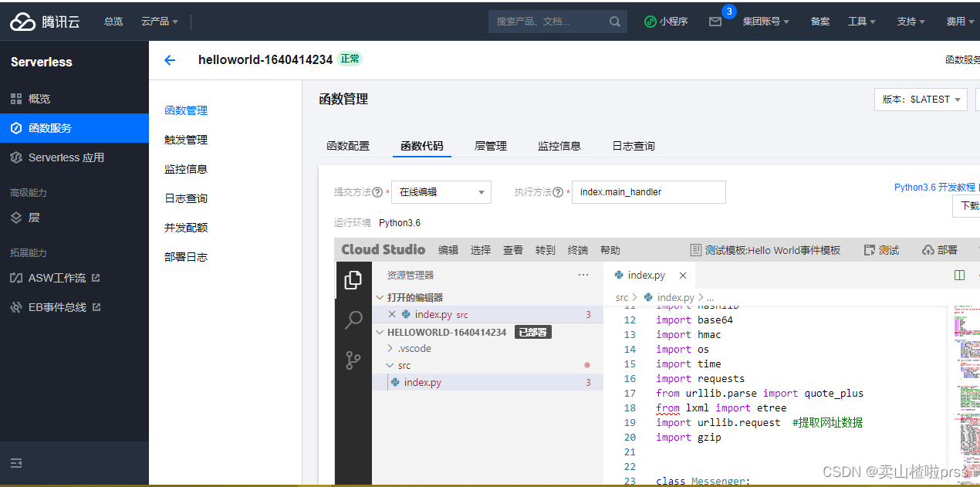Click the 执行方法 index.main_handler field
The width and height of the screenshot is (980, 487).
point(649,192)
